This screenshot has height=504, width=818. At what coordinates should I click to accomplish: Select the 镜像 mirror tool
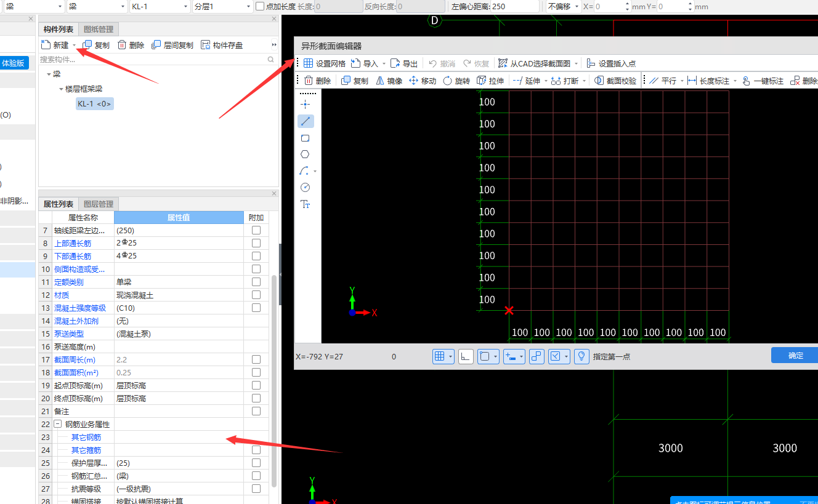(x=389, y=81)
